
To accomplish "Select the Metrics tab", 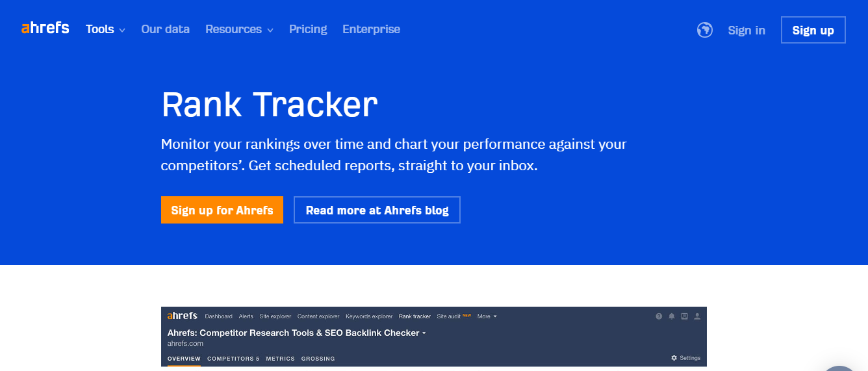I will coord(280,359).
